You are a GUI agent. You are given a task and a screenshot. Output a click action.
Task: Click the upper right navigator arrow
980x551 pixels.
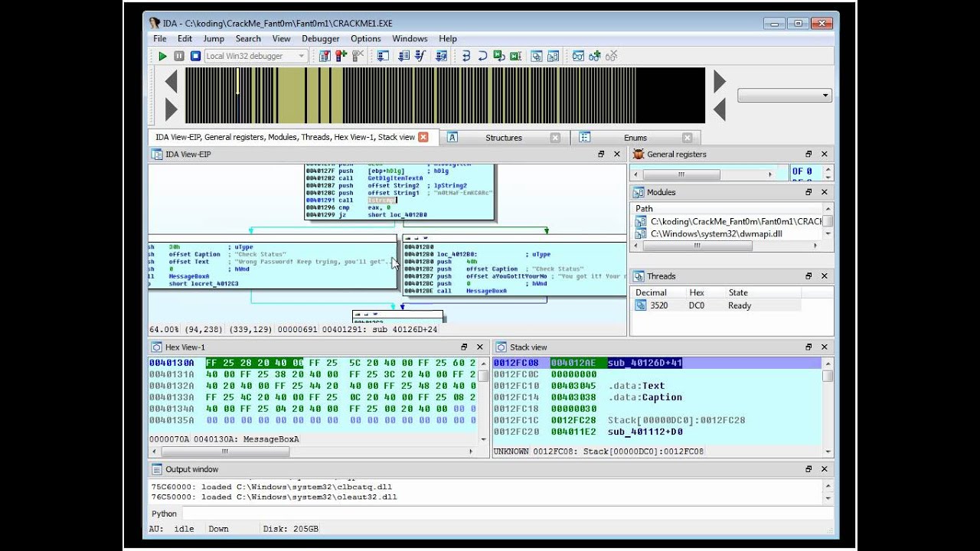(720, 81)
